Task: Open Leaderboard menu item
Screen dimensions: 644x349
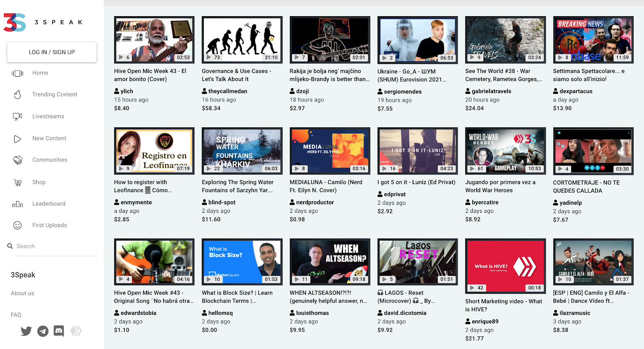Action: [49, 204]
